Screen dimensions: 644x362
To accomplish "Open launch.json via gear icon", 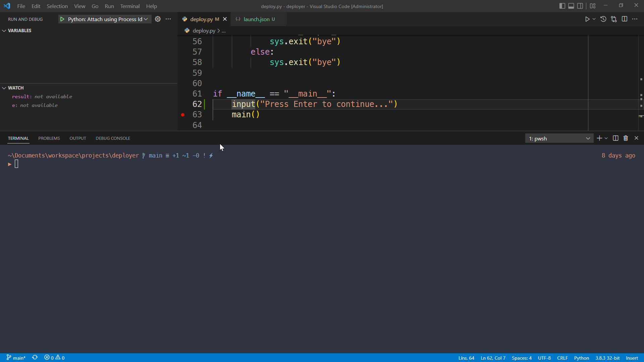I will (x=158, y=19).
